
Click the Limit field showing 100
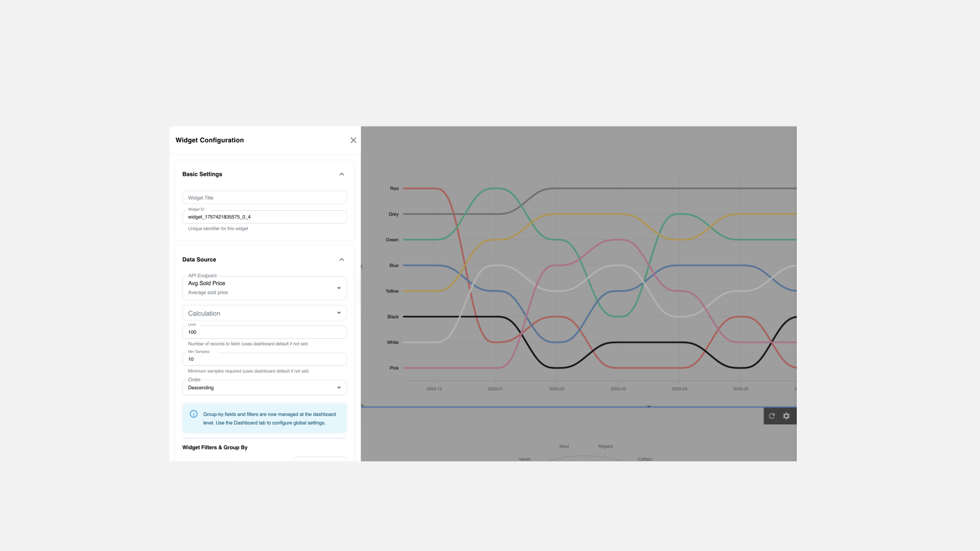[x=264, y=332]
